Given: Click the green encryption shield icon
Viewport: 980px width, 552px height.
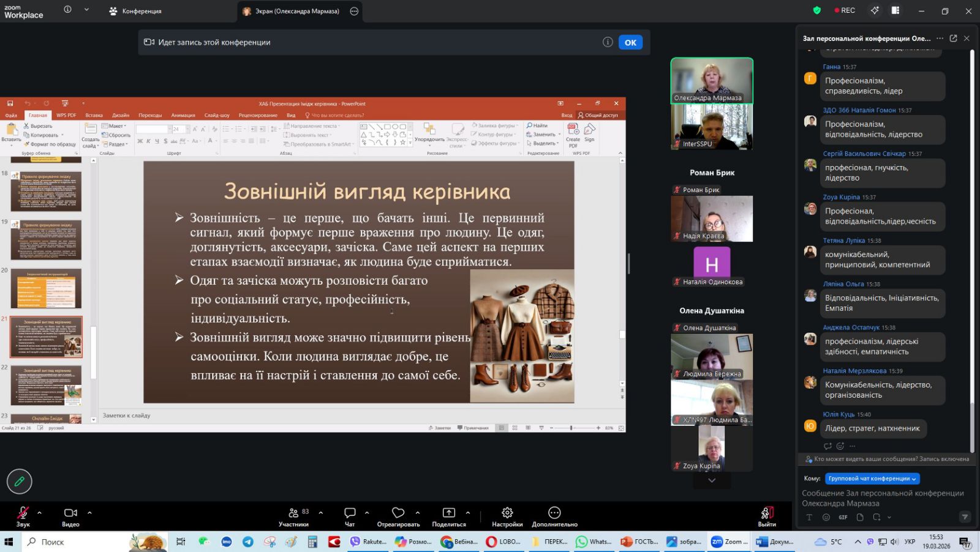Looking at the screenshot, I should (x=816, y=10).
